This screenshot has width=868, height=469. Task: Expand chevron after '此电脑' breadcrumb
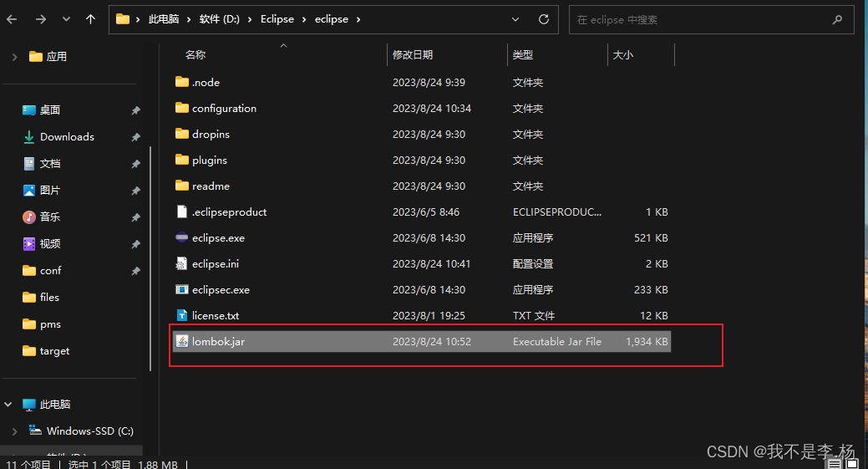pyautogui.click(x=189, y=19)
